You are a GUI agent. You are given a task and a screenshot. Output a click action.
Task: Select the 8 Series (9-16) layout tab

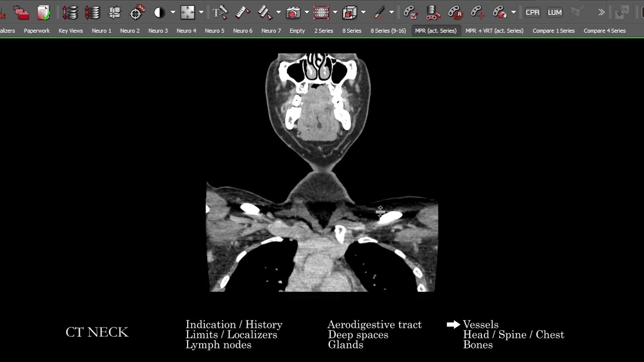[388, 31]
